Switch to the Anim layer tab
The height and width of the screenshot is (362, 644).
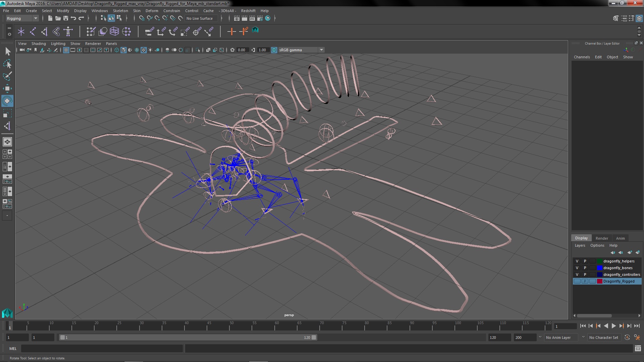pos(620,238)
